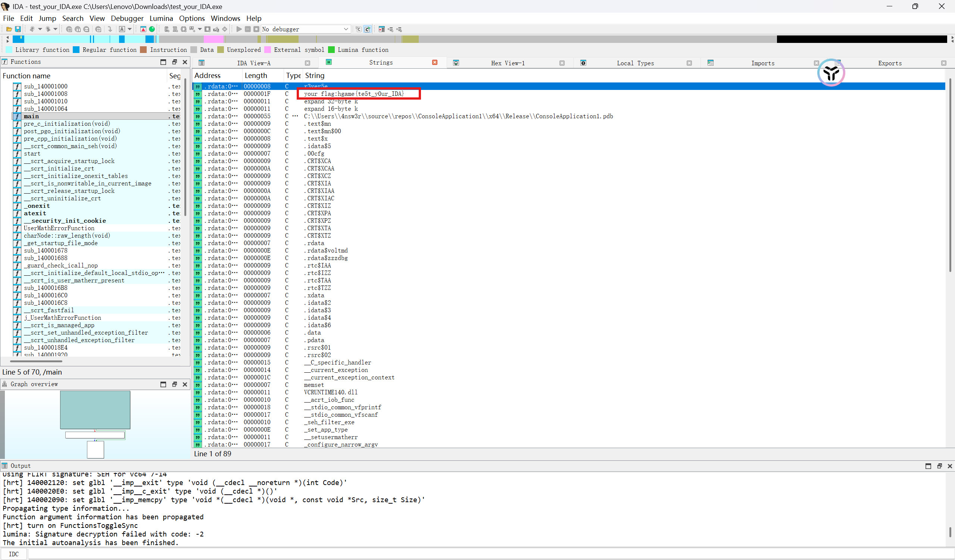Click the Open file folder icon
The height and width of the screenshot is (560, 955).
[x=9, y=29]
